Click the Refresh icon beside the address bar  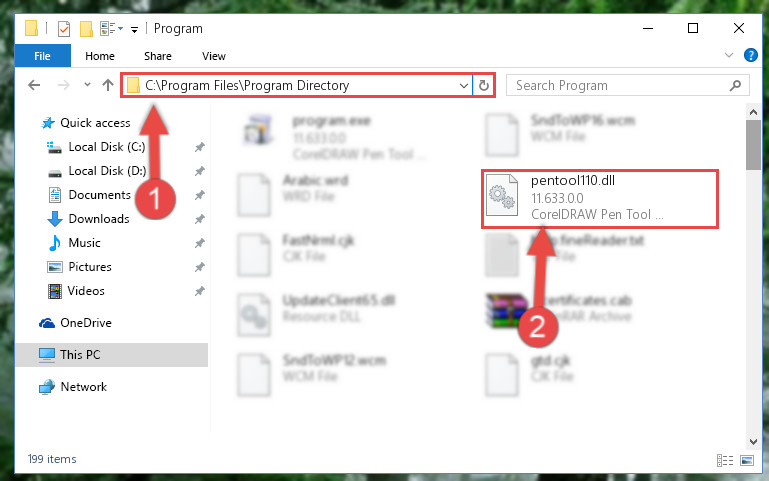tap(484, 85)
